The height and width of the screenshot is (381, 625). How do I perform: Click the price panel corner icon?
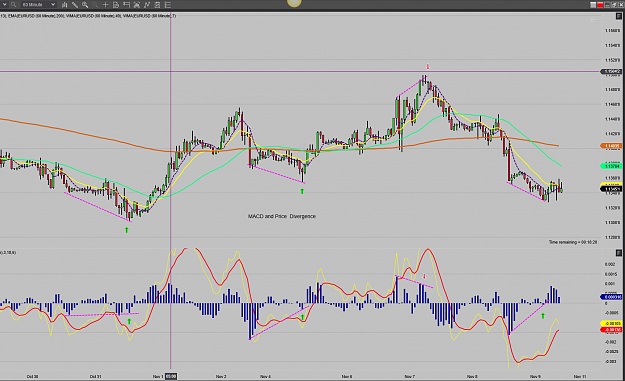619,16
